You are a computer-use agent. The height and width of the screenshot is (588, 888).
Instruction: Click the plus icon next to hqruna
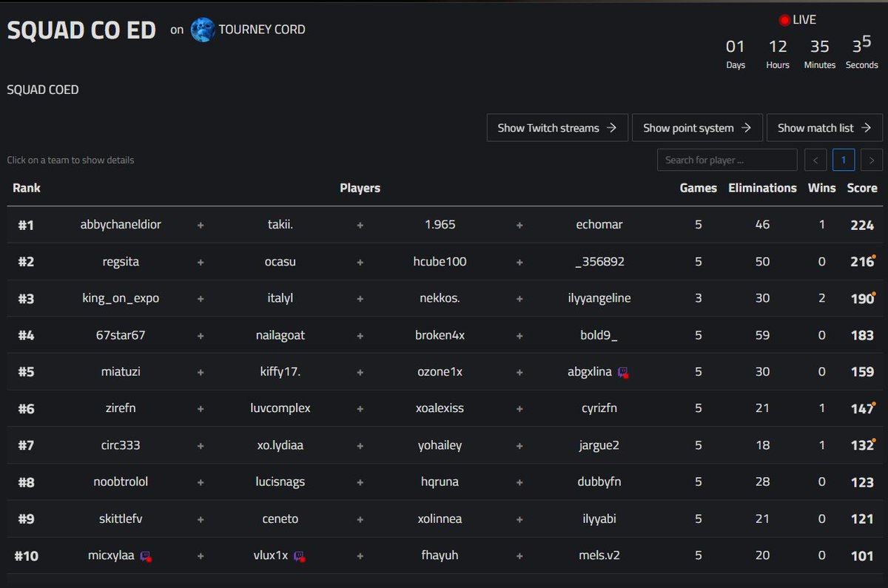519,482
